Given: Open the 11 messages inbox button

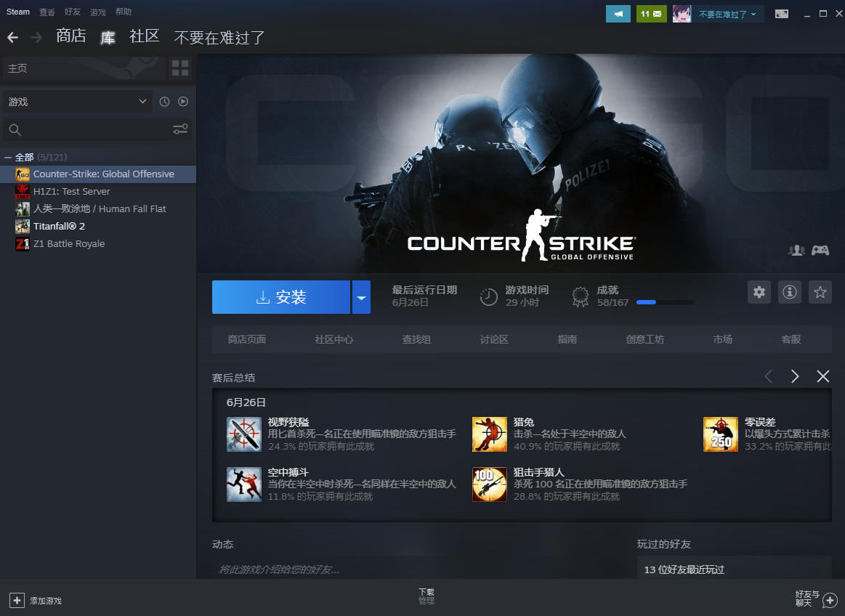Looking at the screenshot, I should (x=651, y=14).
